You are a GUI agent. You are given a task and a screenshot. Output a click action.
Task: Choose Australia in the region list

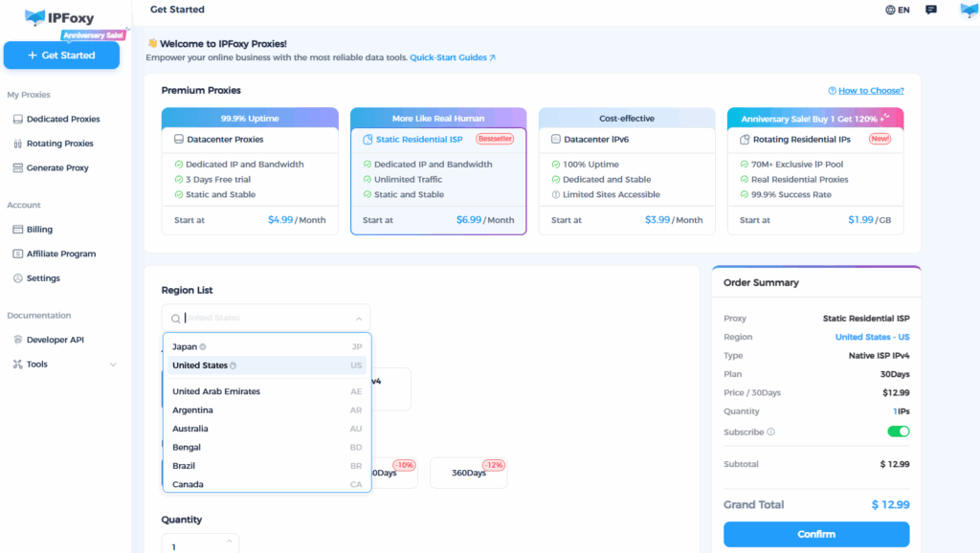click(x=190, y=429)
